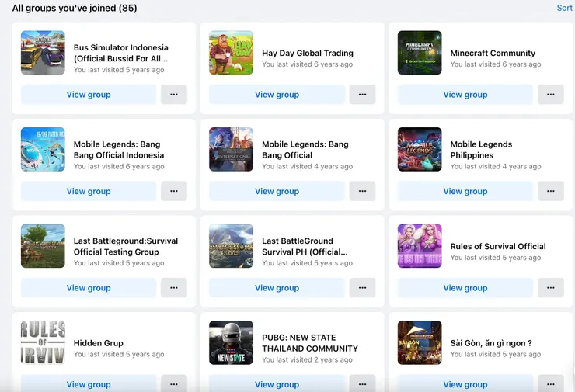View the Bus Simulator Indonesia group

click(89, 95)
